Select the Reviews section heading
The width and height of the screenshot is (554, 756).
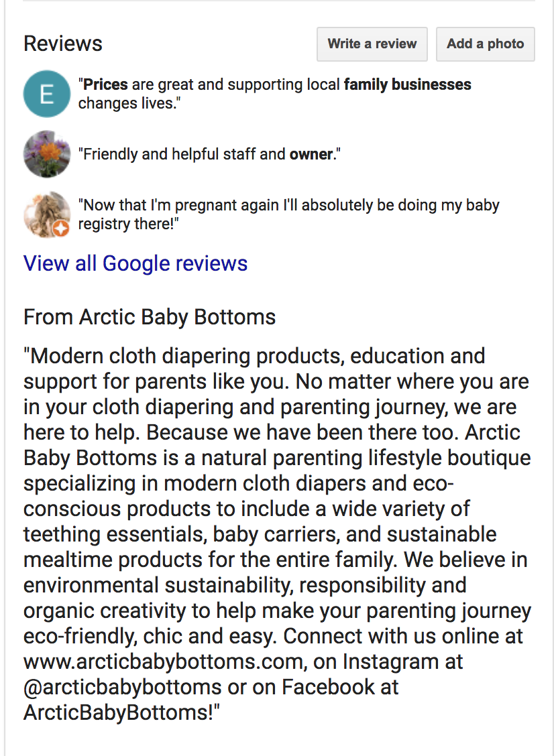point(63,44)
